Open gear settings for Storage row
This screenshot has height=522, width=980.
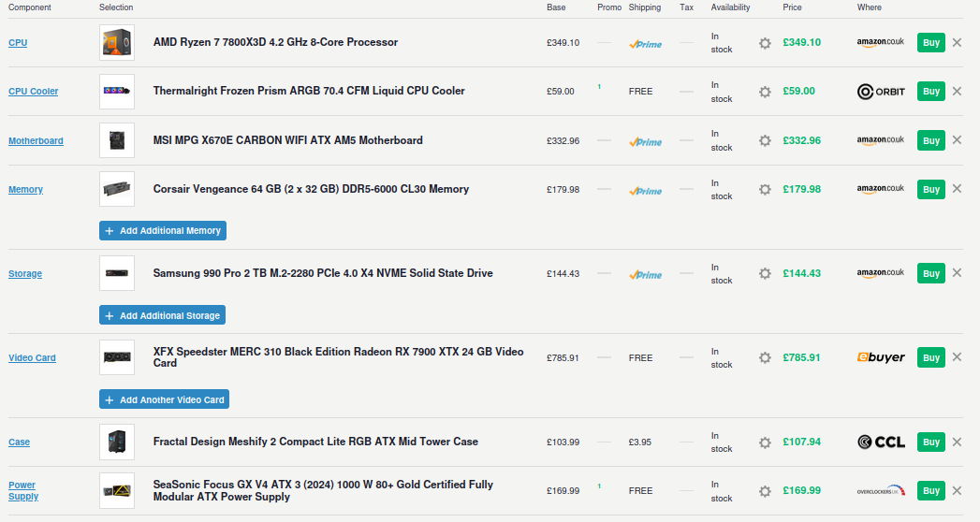tap(765, 273)
